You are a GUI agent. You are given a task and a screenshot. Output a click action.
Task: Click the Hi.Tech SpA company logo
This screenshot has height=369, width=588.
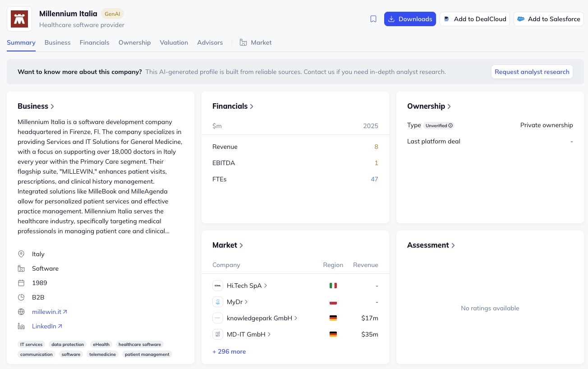pyautogui.click(x=218, y=286)
